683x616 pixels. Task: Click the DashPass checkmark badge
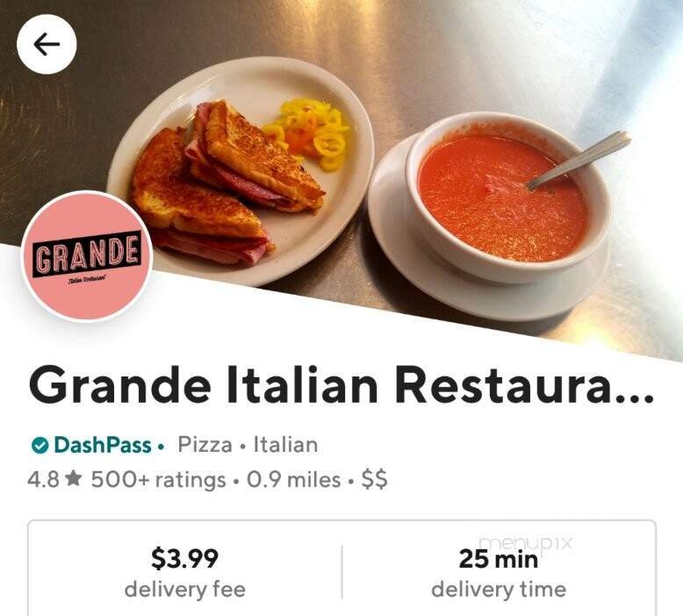pyautogui.click(x=40, y=445)
